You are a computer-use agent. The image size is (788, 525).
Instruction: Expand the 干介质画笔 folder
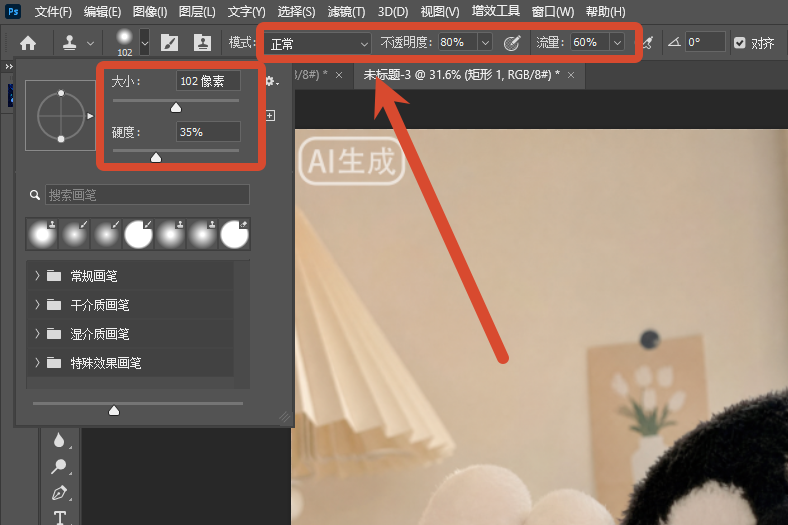(x=37, y=304)
